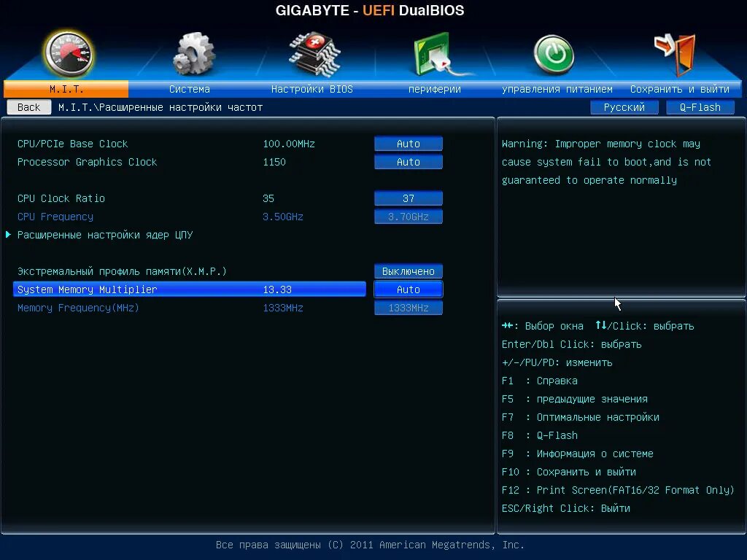Screen dimensions: 747x560
Task: Open the периферии tab
Action: tap(435, 89)
